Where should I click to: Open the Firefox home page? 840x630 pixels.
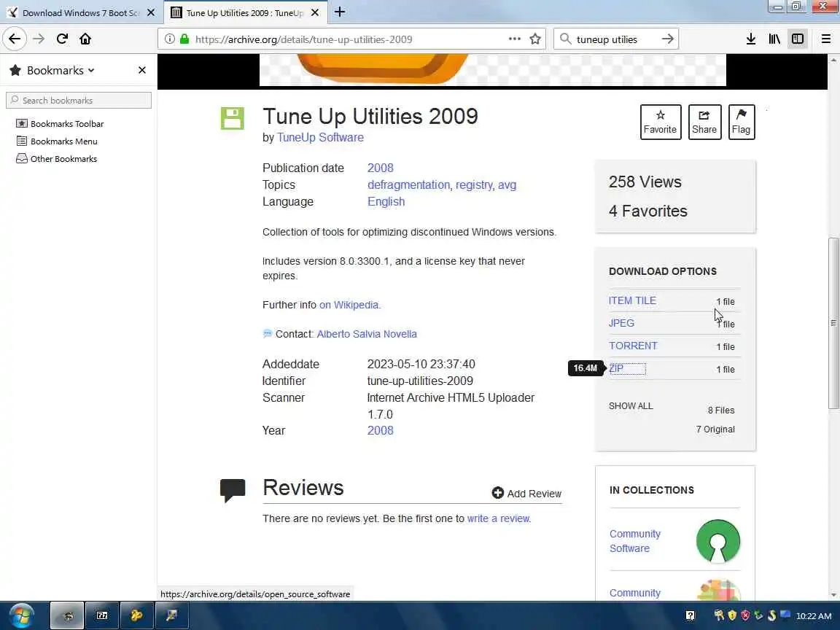point(85,39)
